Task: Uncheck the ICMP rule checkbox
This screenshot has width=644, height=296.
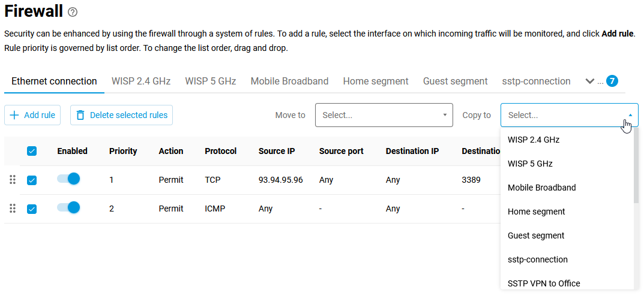Action: [x=32, y=209]
